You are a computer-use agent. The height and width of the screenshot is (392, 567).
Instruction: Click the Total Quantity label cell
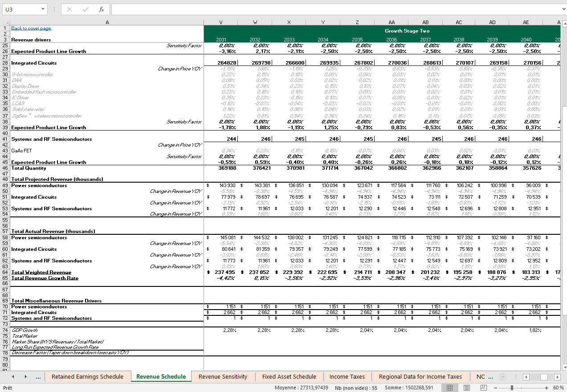pyautogui.click(x=29, y=168)
